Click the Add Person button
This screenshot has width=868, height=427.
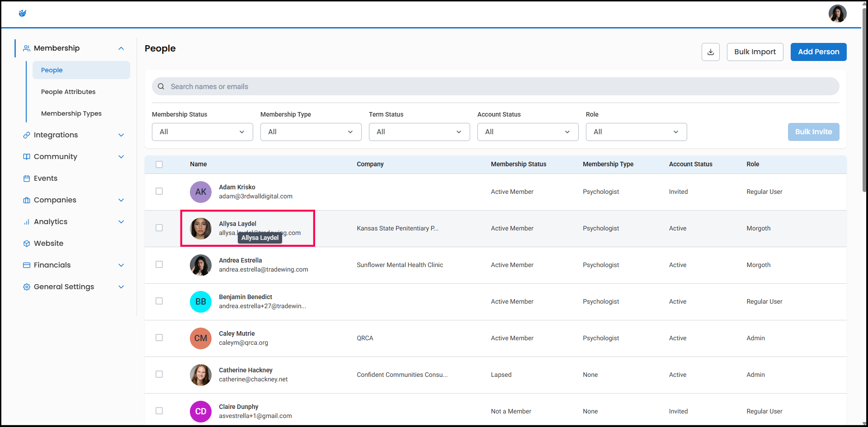(818, 52)
